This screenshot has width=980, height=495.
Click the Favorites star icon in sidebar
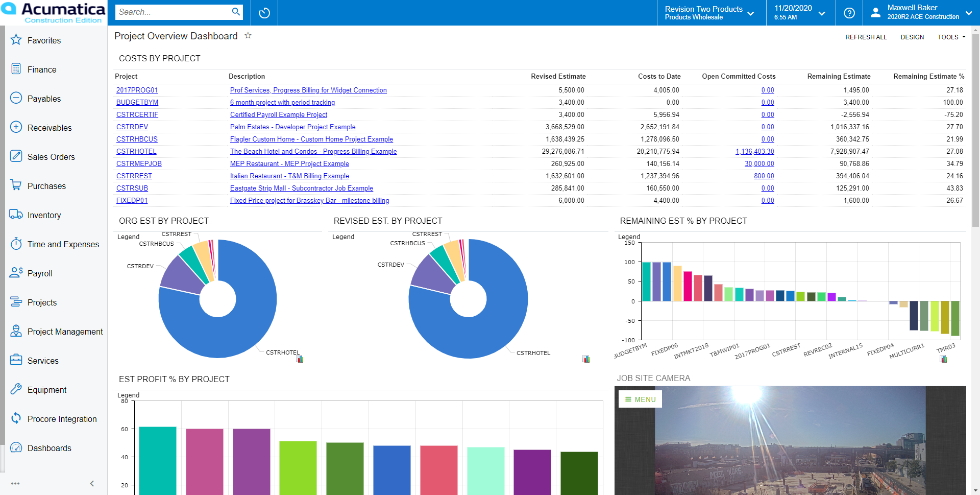(x=16, y=40)
